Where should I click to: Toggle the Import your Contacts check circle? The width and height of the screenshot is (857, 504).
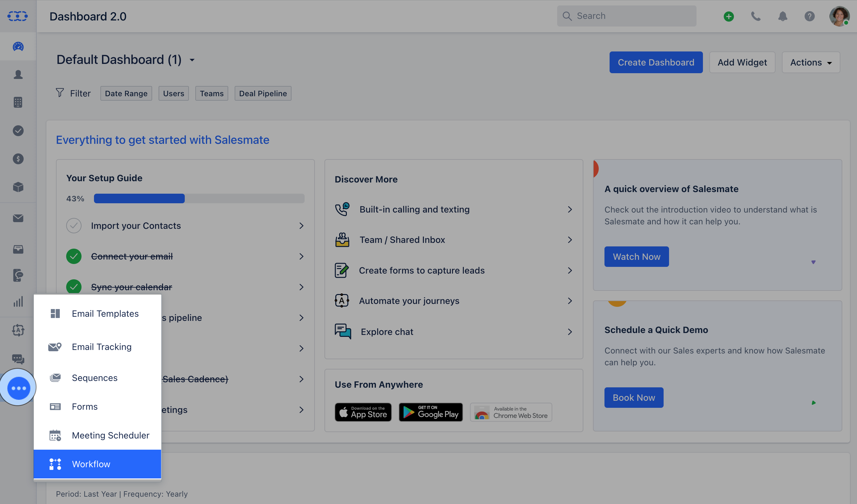pyautogui.click(x=74, y=226)
